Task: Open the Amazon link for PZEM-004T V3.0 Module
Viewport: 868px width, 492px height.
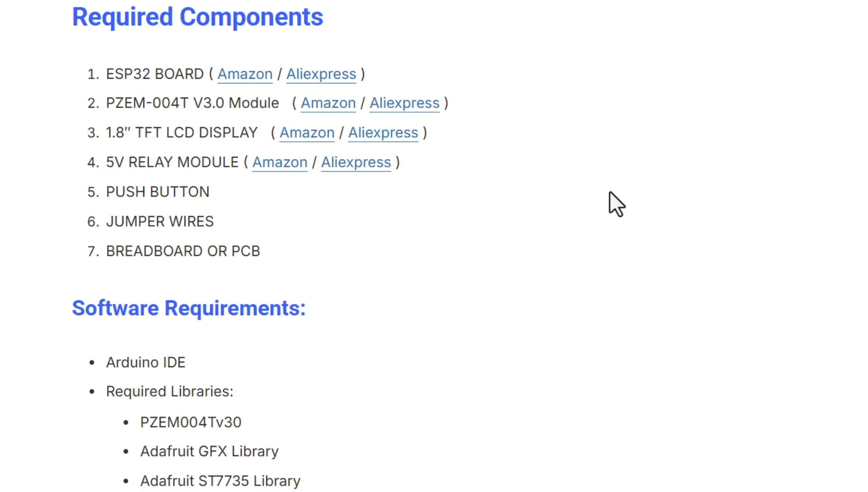Action: tap(328, 103)
